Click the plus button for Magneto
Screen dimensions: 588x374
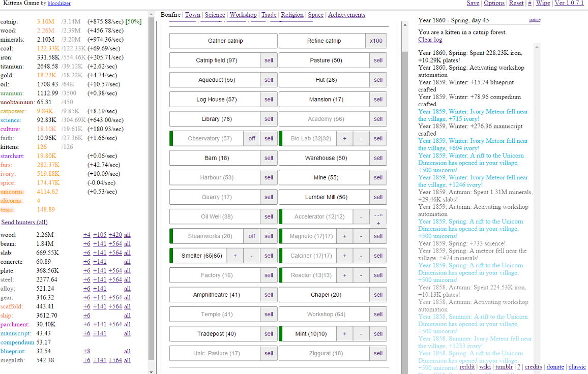pyautogui.click(x=344, y=236)
